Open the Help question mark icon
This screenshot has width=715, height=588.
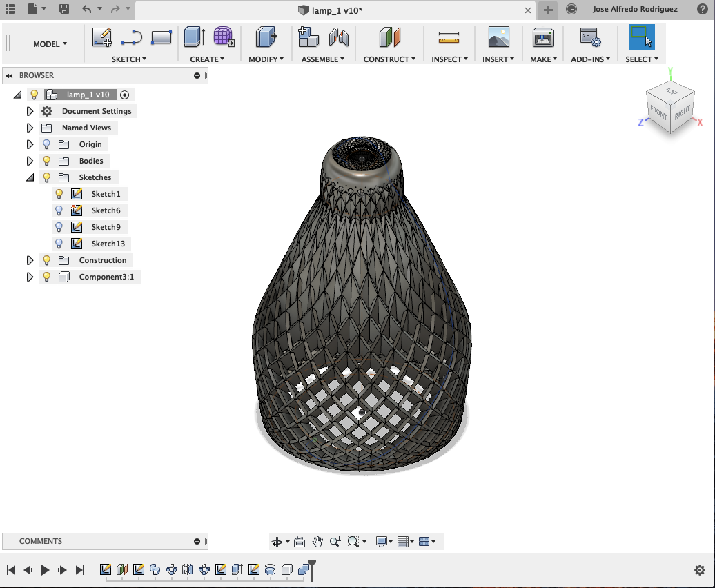tap(703, 9)
